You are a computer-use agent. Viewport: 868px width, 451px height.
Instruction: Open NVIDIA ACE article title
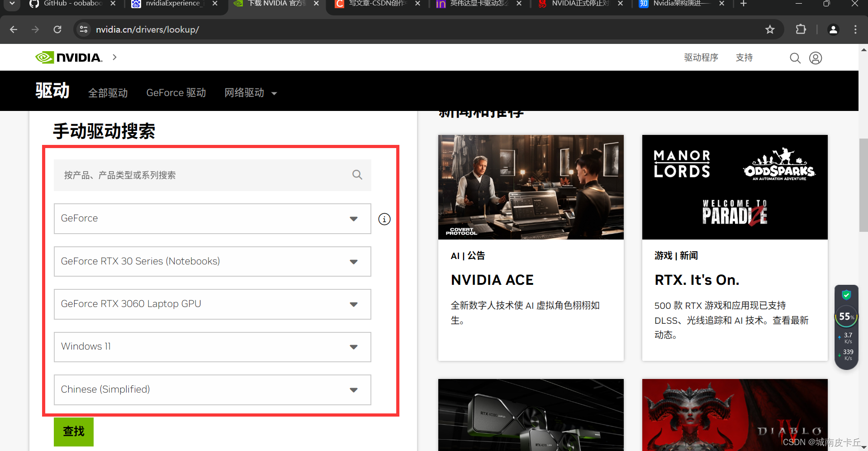492,280
